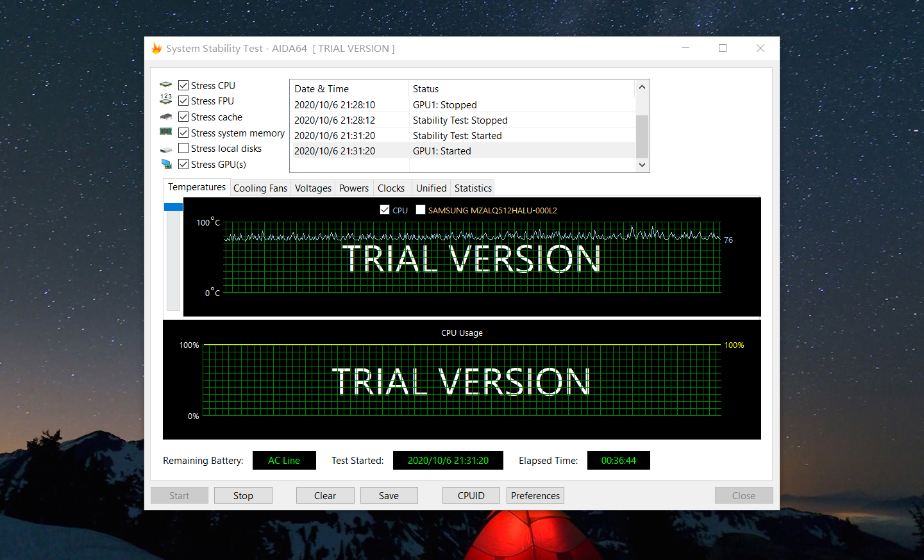Click the Date & Time column header
The width and height of the screenshot is (924, 560).
coord(349,89)
